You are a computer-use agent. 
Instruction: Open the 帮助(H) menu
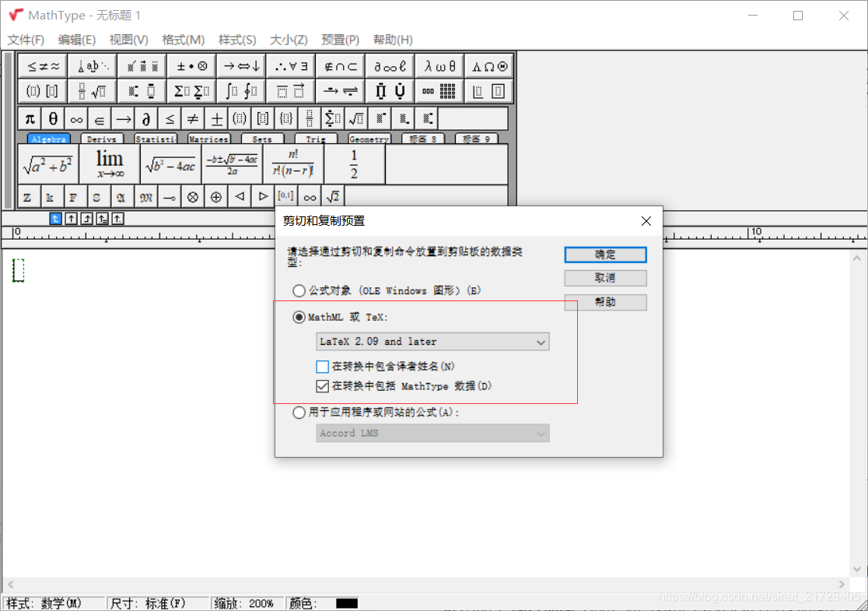393,40
